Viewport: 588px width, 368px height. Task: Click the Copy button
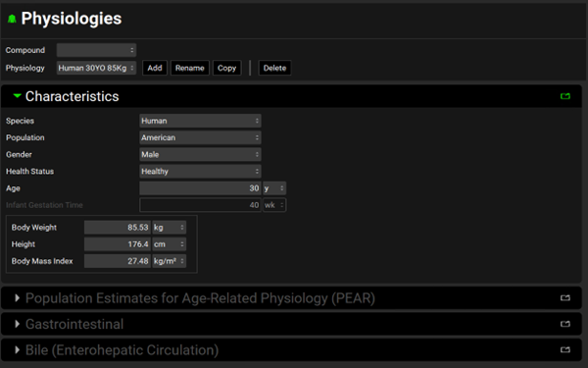(227, 68)
